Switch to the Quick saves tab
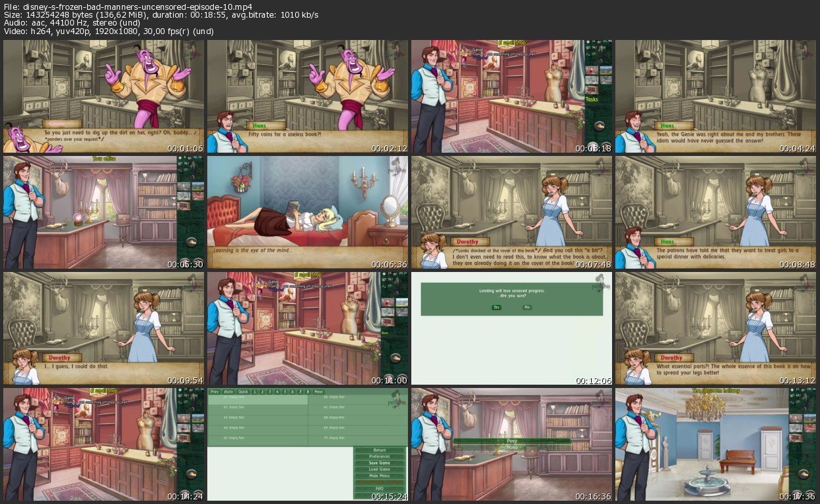This screenshot has height=504, width=820. (243, 391)
